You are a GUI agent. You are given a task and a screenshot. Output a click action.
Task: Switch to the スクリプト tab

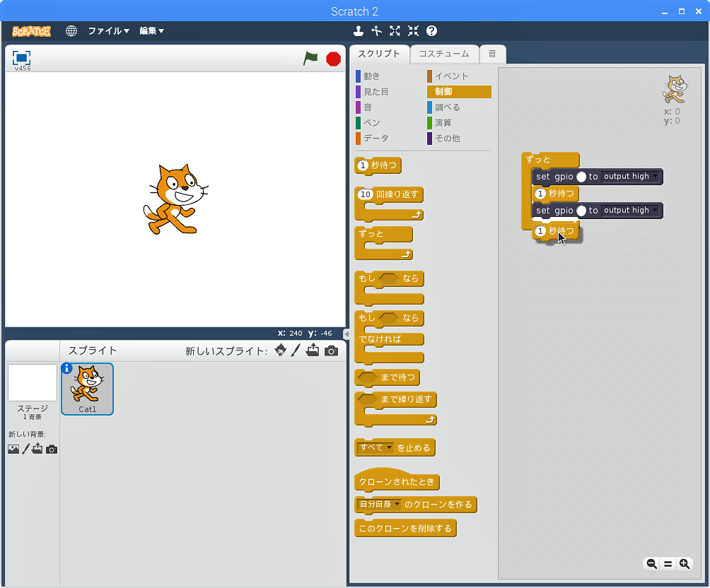coord(380,54)
